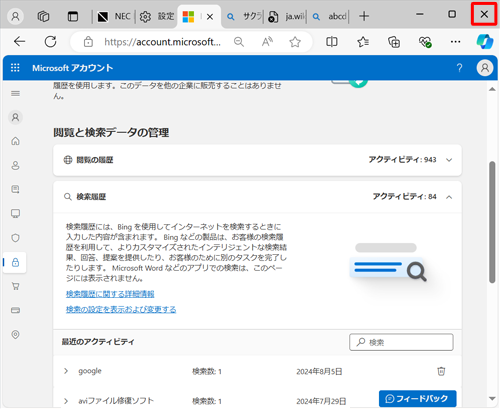Open 検索の設定を表示および変更する link
Image resolution: width=500 pixels, height=409 pixels.
click(121, 309)
